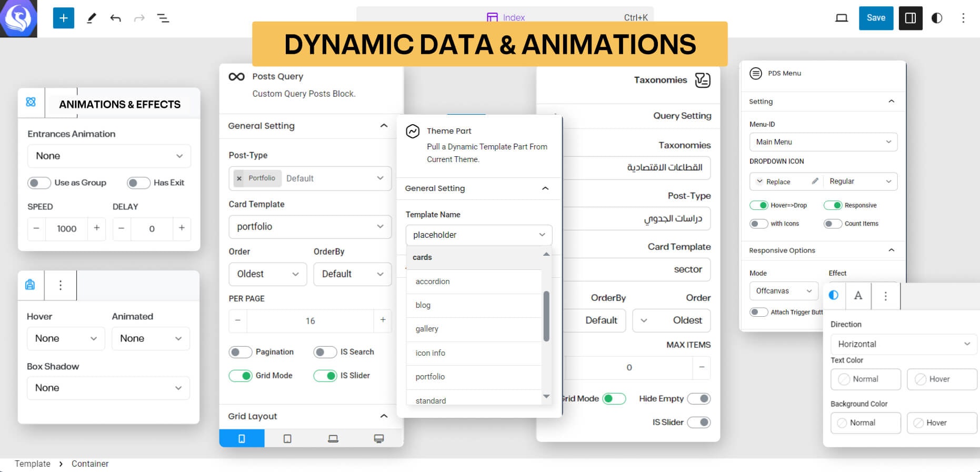Pick Text Color Normal swatch
This screenshot has width=980, height=472.
866,379
